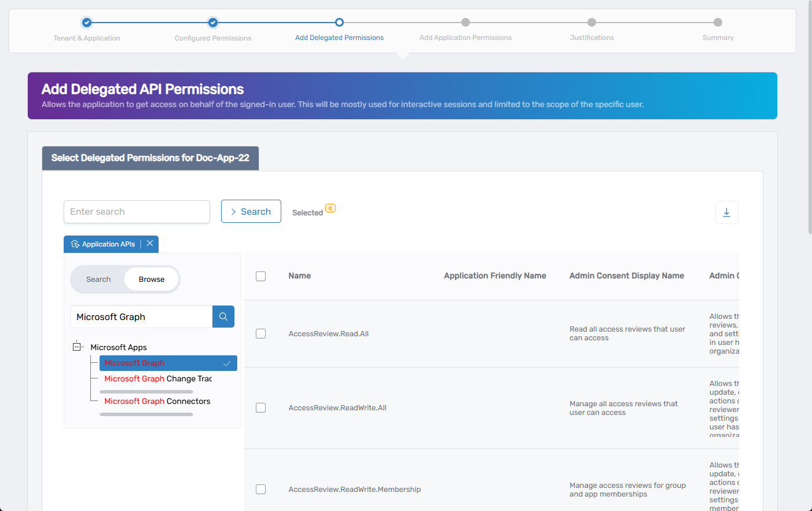Click the blue magnifier icon beside Microsoft Graph field
This screenshot has height=511, width=812.
point(223,317)
